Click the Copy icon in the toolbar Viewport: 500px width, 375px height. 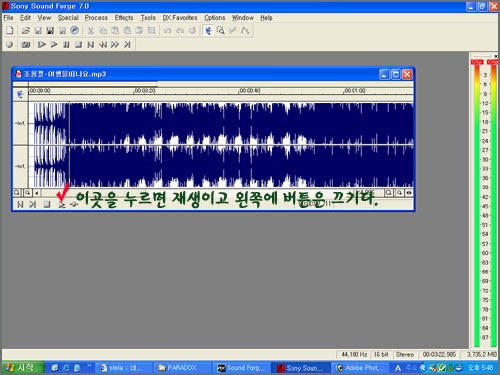pos(103,31)
